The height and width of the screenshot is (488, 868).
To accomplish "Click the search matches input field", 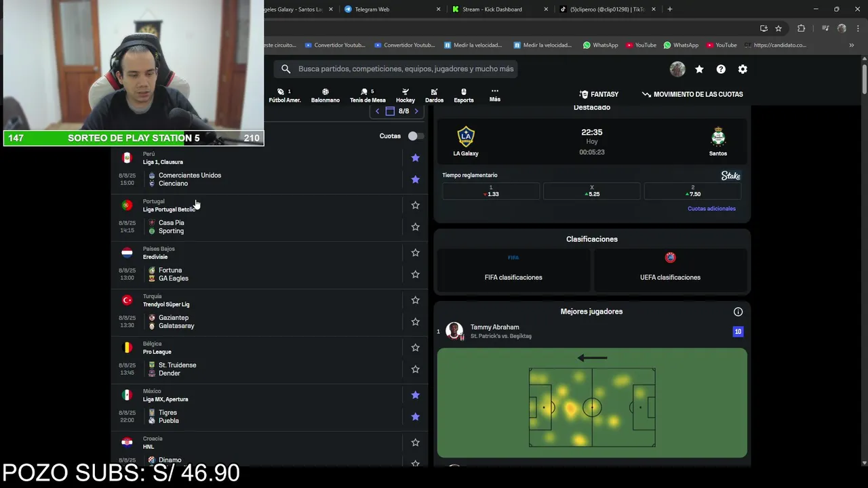I will coord(395,69).
